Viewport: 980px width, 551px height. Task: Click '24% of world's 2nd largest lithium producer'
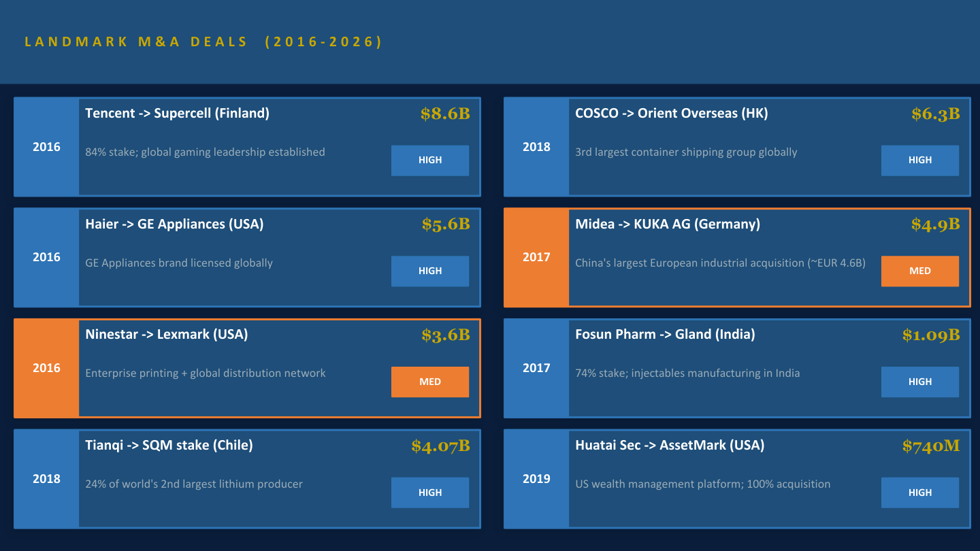pos(194,484)
